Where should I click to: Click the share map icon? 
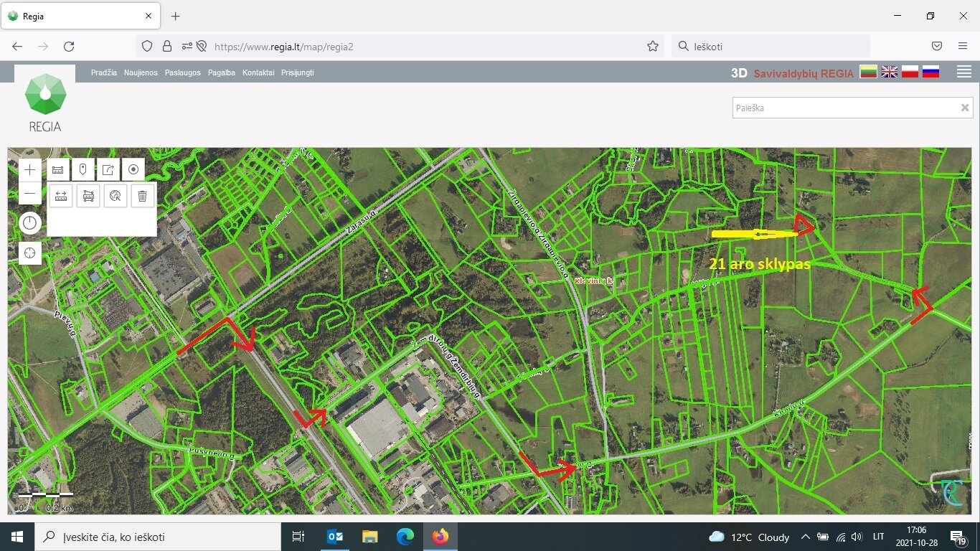pyautogui.click(x=108, y=170)
